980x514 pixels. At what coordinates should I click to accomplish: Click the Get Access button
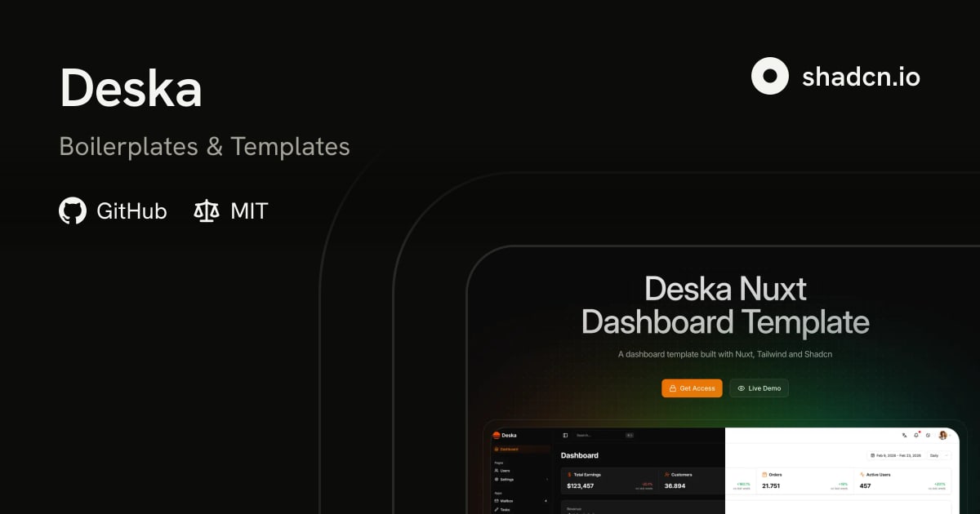pos(692,388)
